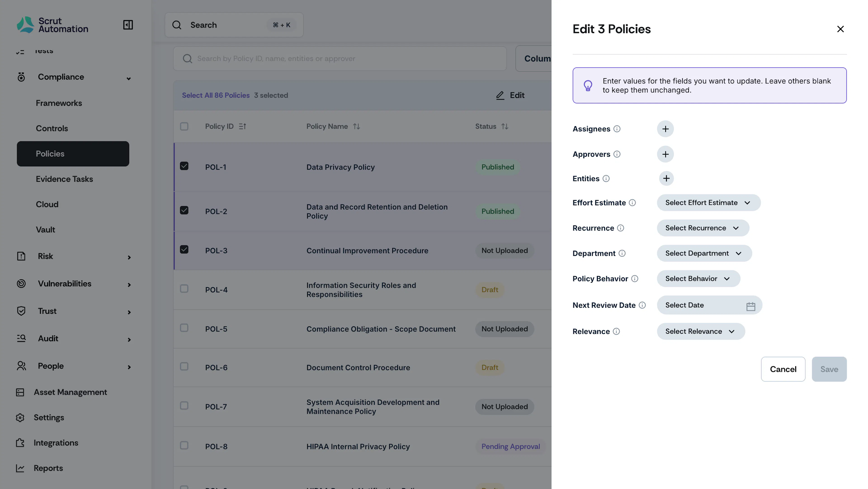Collapse the sidebar panel icon
The height and width of the screenshot is (489, 868).
click(128, 25)
